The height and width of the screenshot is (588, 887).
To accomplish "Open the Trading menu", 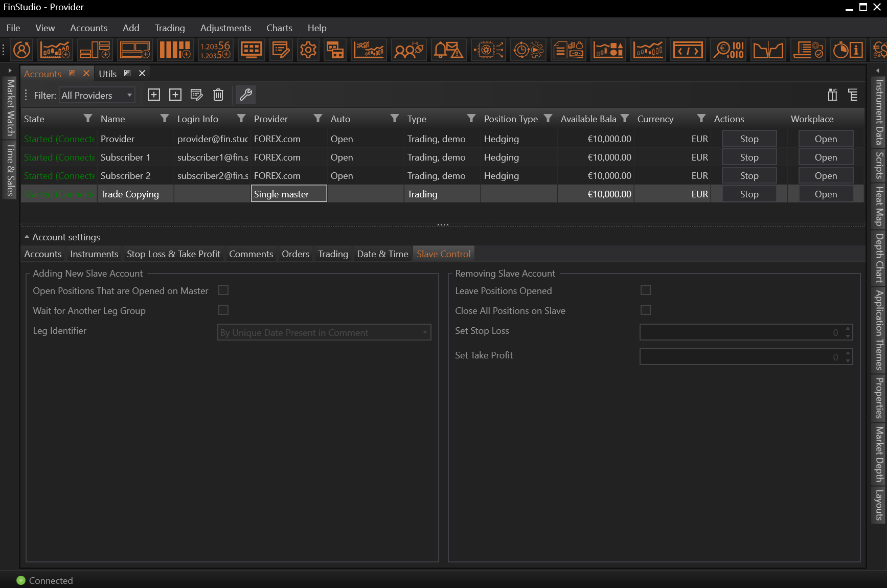I will click(x=170, y=28).
